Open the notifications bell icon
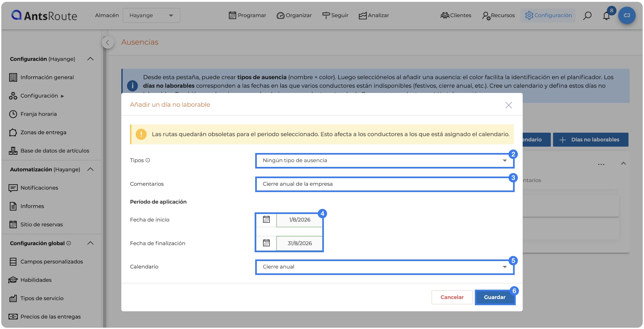 pos(606,16)
